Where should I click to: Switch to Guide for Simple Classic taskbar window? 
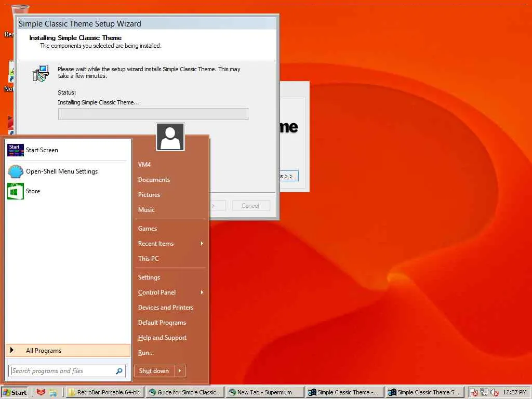[x=185, y=393]
